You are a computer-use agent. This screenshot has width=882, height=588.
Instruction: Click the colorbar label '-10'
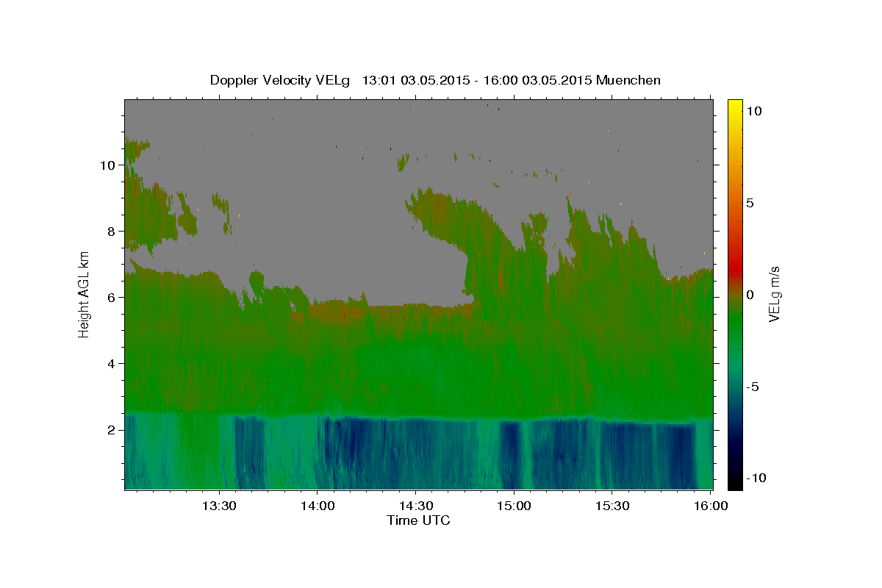(755, 478)
